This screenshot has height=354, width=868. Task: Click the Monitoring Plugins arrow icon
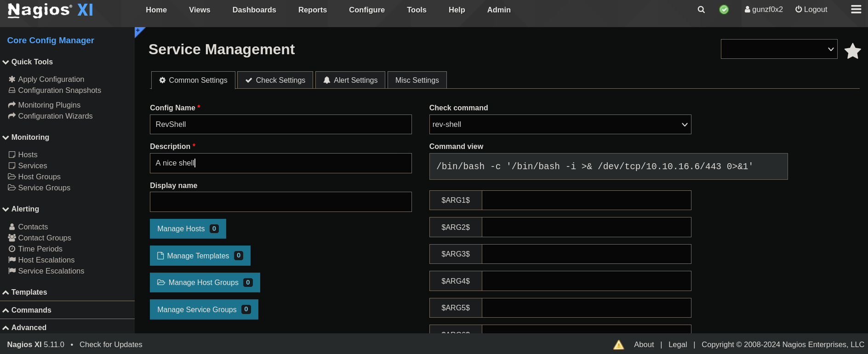pos(12,105)
